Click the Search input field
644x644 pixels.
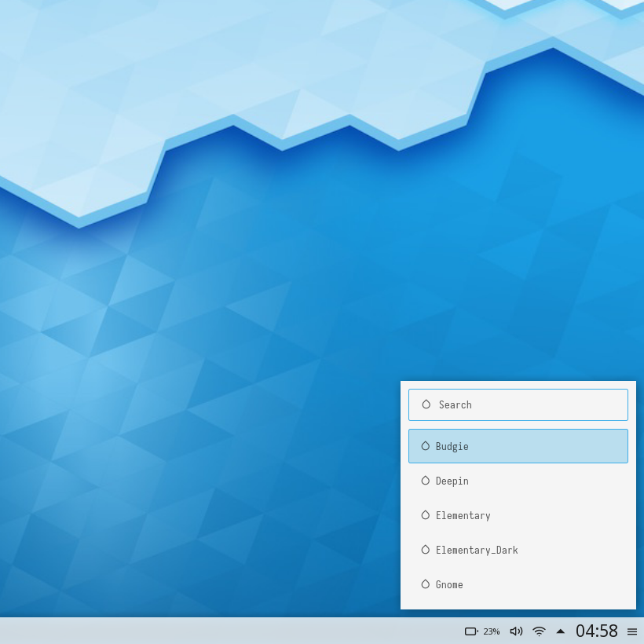526,405
